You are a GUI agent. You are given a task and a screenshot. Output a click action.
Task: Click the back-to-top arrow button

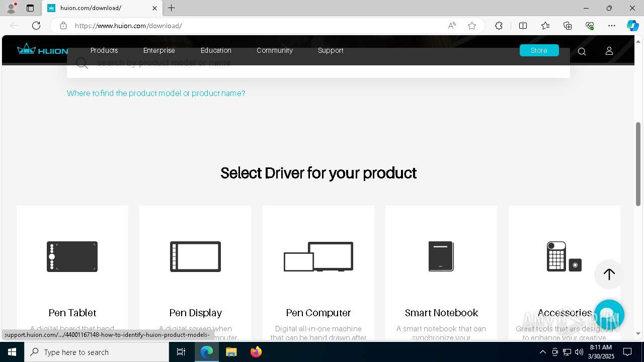(609, 274)
